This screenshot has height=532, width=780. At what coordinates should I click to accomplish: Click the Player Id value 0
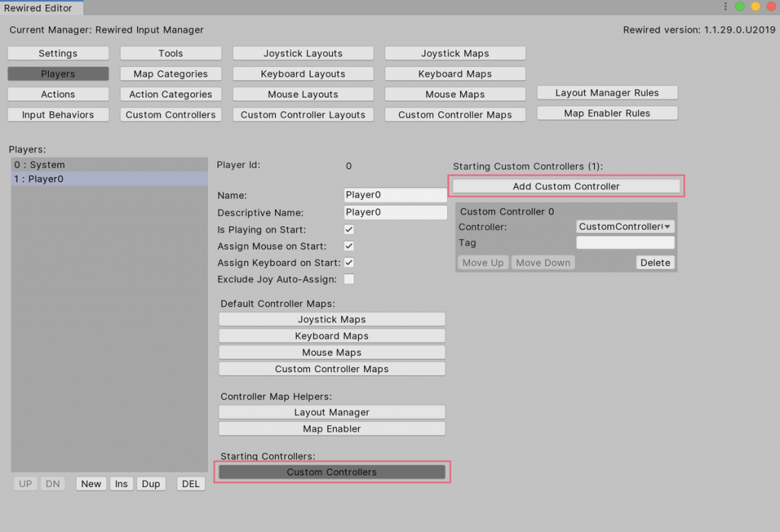[349, 166]
